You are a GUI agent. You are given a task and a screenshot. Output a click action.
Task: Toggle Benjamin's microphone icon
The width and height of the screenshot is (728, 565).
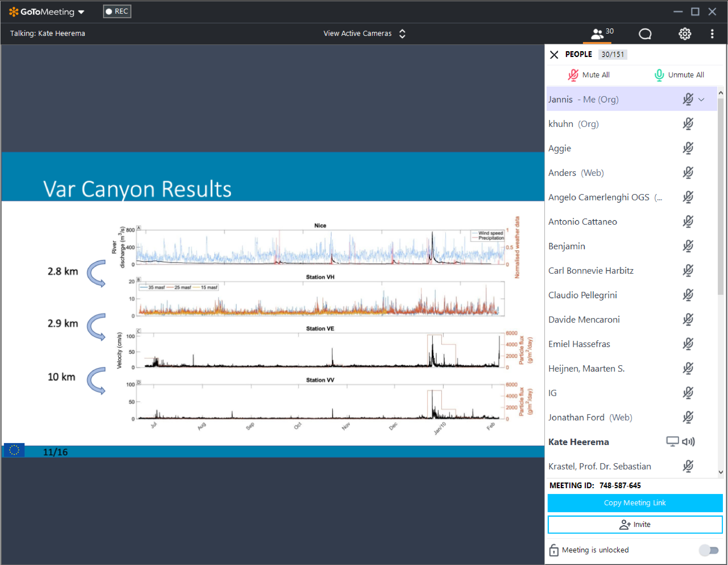click(688, 246)
